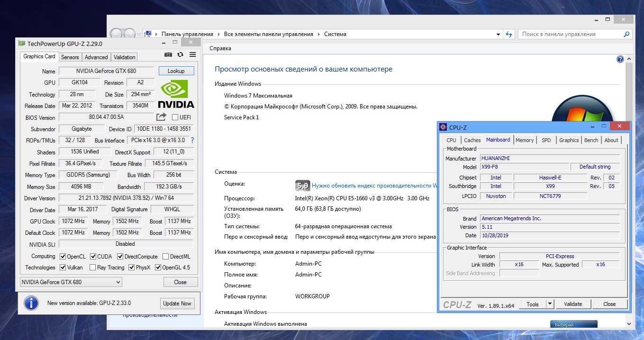
Task: Click the Close button in CPU-Z
Action: pos(609,304)
